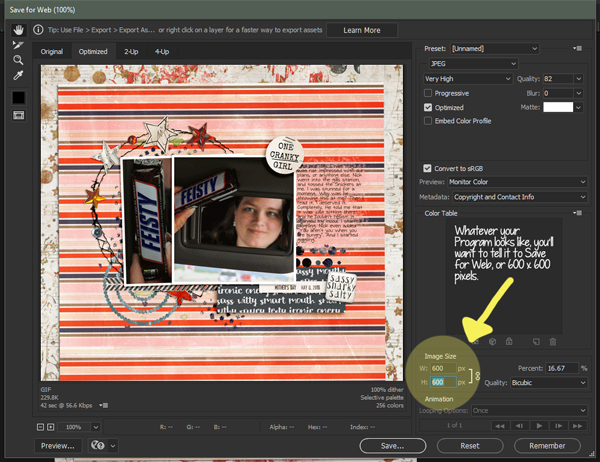This screenshot has height=462, width=600.
Task: Switch to the 2-Up tab
Action: pyautogui.click(x=131, y=52)
